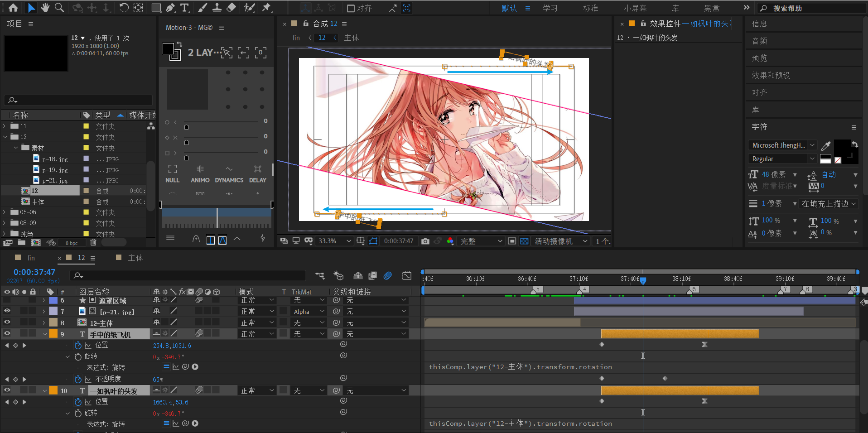868x433 pixels.
Task: Switch to the 主体 timeline tab
Action: 135,258
